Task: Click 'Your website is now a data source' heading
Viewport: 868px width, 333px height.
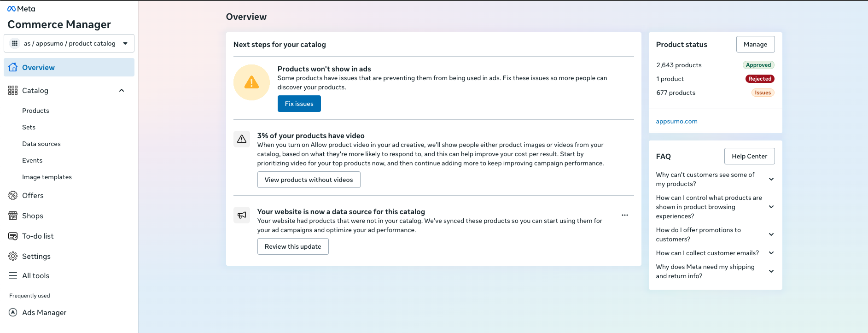Action: click(x=341, y=211)
